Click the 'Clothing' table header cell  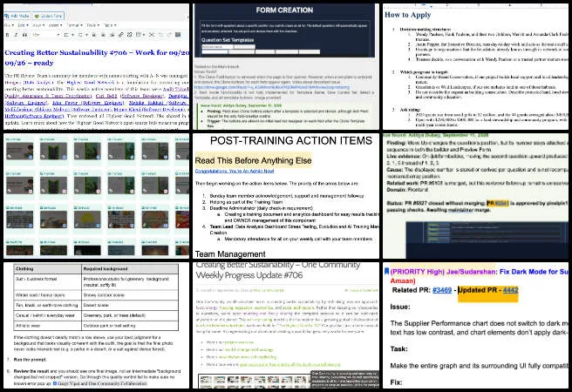pyautogui.click(x=47, y=269)
